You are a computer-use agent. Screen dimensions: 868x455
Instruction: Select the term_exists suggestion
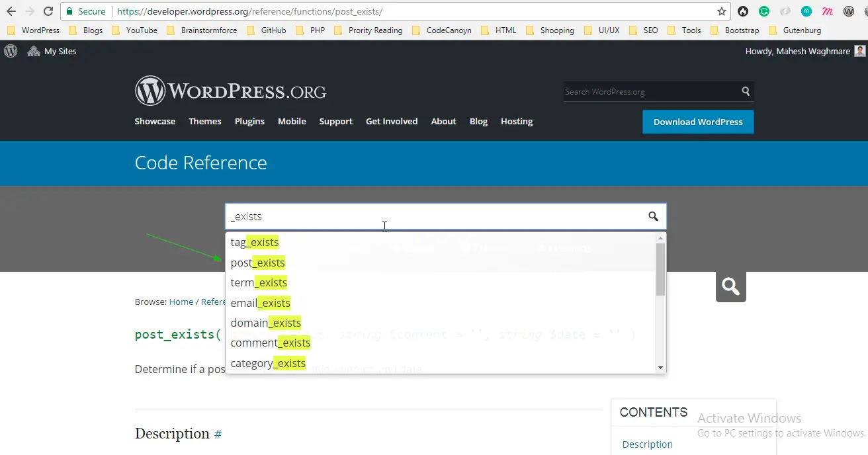(440, 282)
